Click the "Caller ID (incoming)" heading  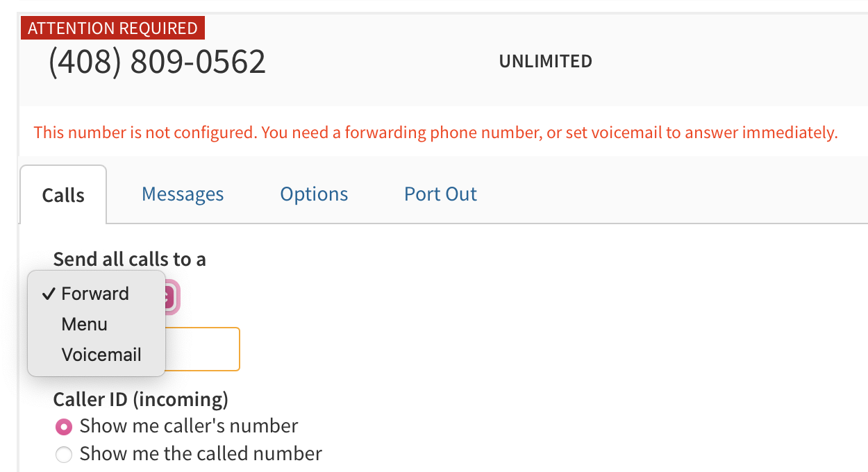coord(140,399)
